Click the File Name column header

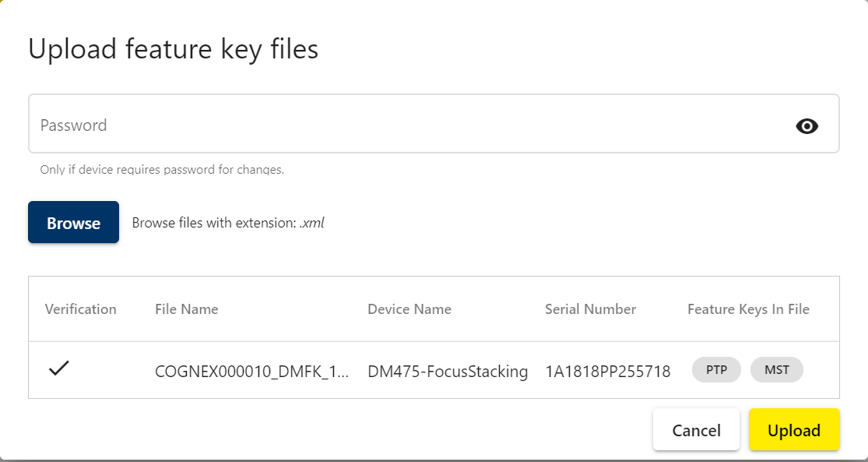coord(186,309)
